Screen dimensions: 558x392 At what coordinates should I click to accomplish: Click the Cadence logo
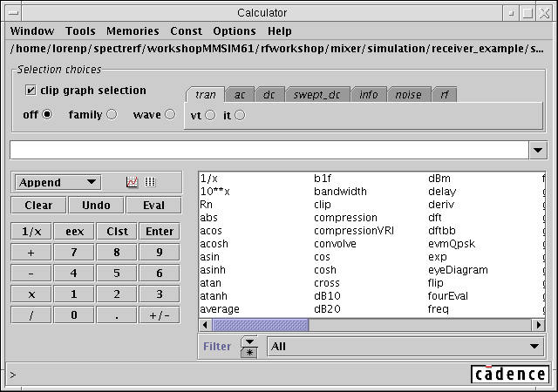click(509, 375)
